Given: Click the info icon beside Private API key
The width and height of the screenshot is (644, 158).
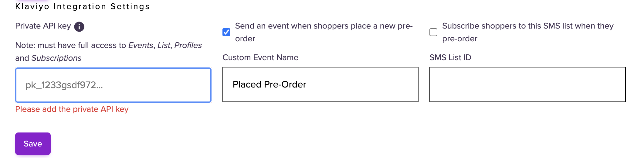Looking at the screenshot, I should [x=79, y=27].
